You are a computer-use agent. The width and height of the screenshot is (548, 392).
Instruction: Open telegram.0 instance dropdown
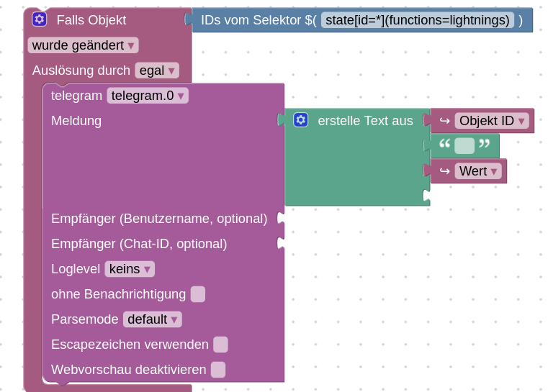pyautogui.click(x=148, y=96)
